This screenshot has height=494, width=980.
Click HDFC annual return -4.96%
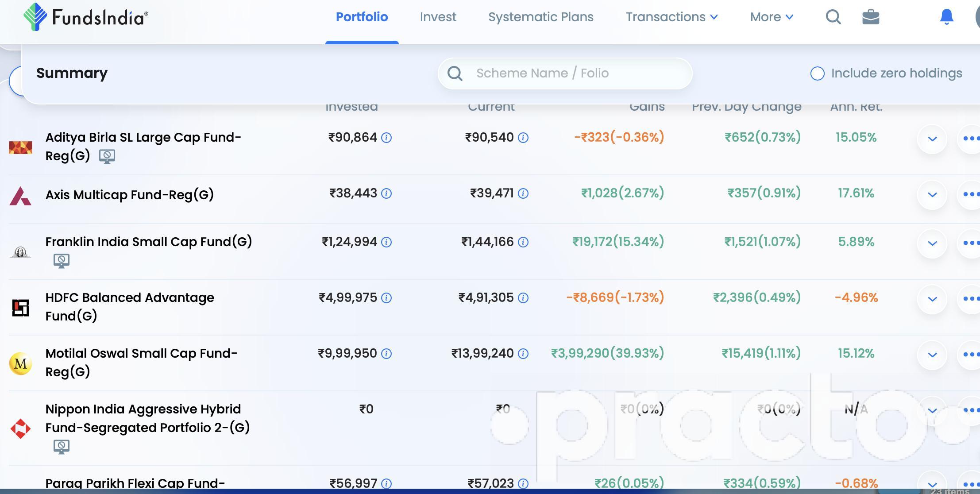(856, 298)
